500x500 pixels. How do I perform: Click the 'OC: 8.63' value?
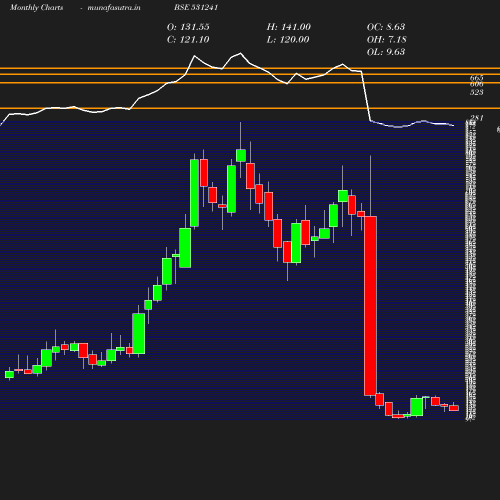coord(386,27)
